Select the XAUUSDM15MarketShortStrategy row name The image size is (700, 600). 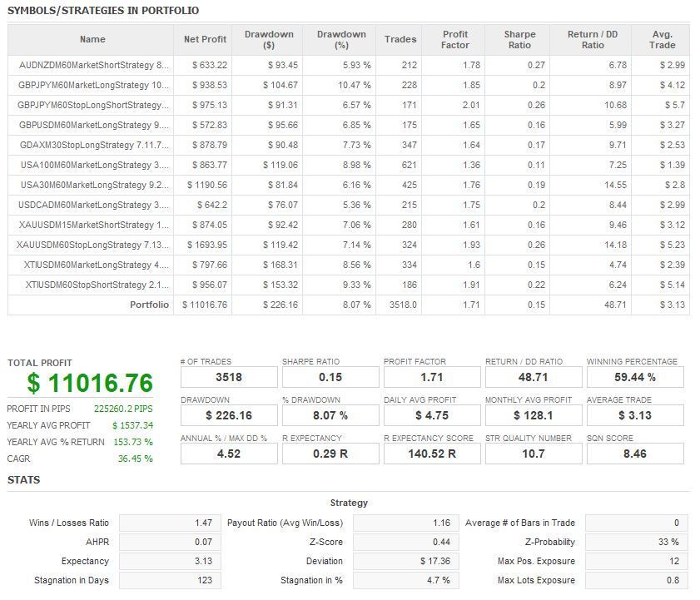click(94, 225)
